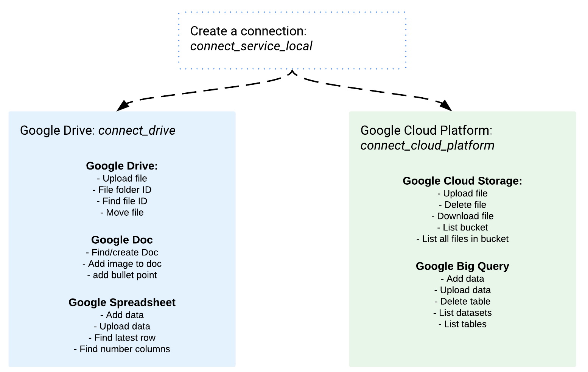Click bold 'Google Cloud Storage:' heading
The image size is (588, 372).
pyautogui.click(x=462, y=181)
